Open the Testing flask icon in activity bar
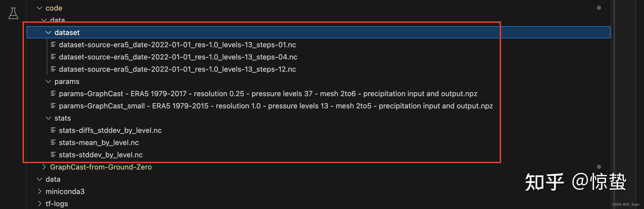 13,13
